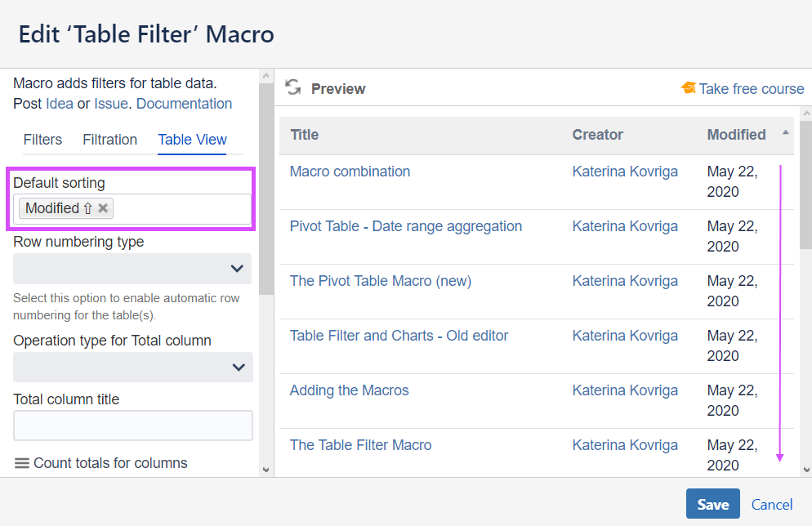Sort by the Creator column header
The height and width of the screenshot is (526, 812).
point(598,135)
